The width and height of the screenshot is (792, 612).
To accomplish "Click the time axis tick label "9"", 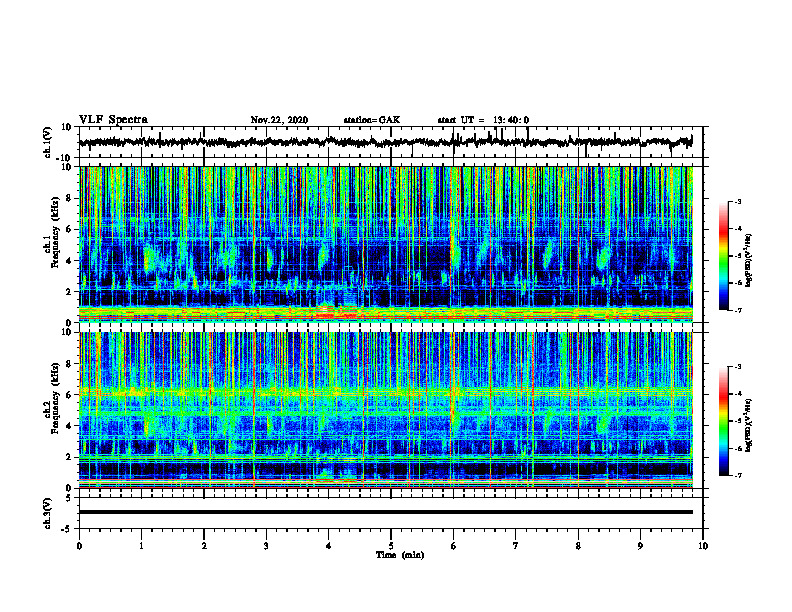I will click(x=640, y=546).
